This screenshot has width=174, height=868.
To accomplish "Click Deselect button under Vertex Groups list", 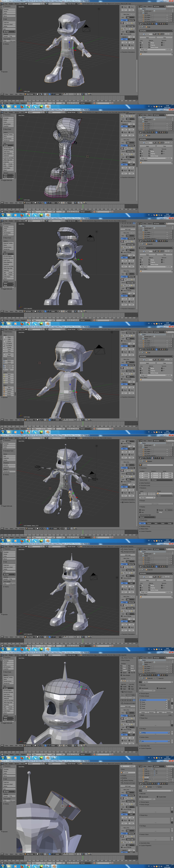I will pos(169,713).
